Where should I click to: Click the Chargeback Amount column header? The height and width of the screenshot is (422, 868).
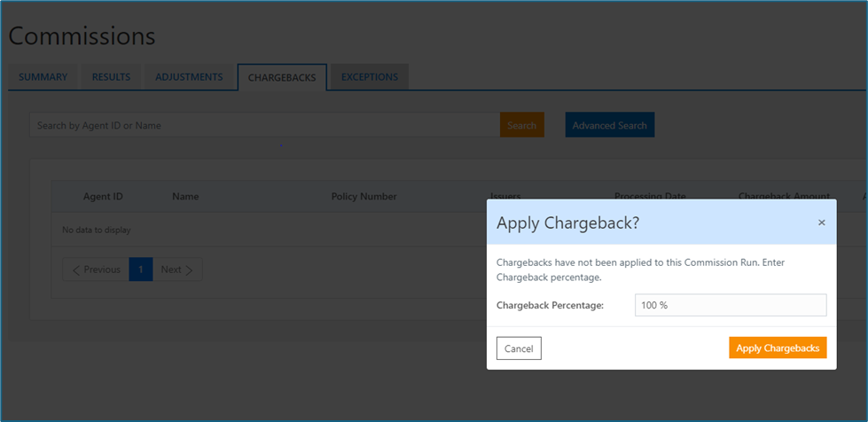[x=784, y=196]
